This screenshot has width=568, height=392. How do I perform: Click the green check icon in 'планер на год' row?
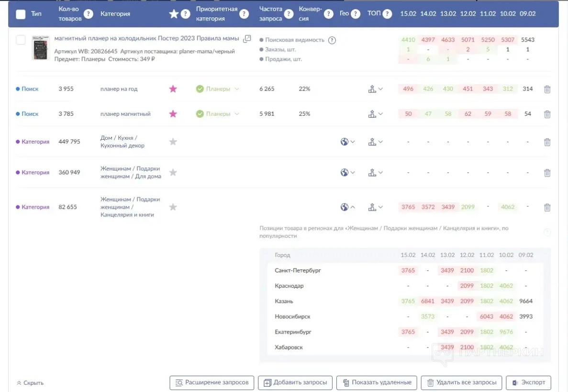click(x=200, y=89)
